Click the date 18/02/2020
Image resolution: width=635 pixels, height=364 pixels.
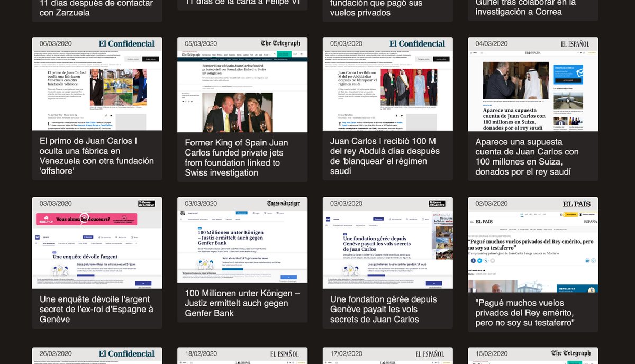click(x=201, y=353)
